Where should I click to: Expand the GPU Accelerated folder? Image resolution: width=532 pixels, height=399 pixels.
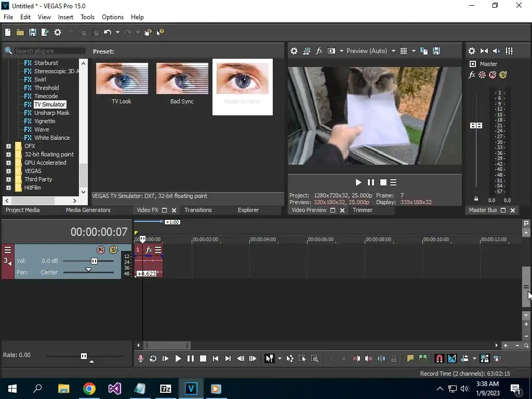coord(8,163)
